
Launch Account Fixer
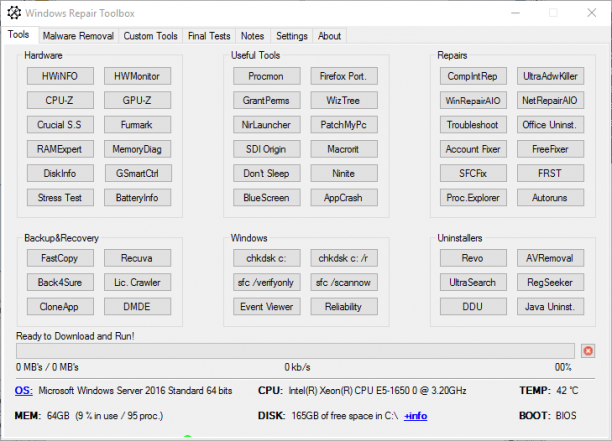[473, 149]
